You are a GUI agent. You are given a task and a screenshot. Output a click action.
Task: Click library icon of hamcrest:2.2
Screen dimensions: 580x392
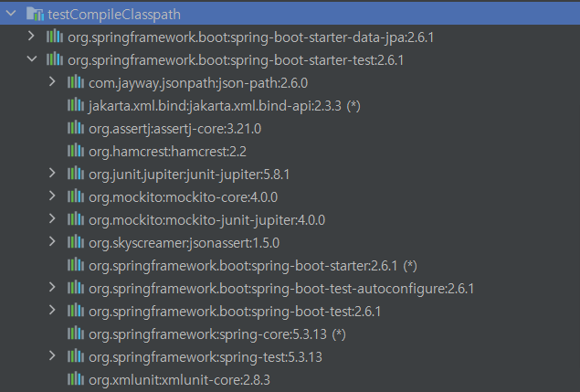pos(76,150)
